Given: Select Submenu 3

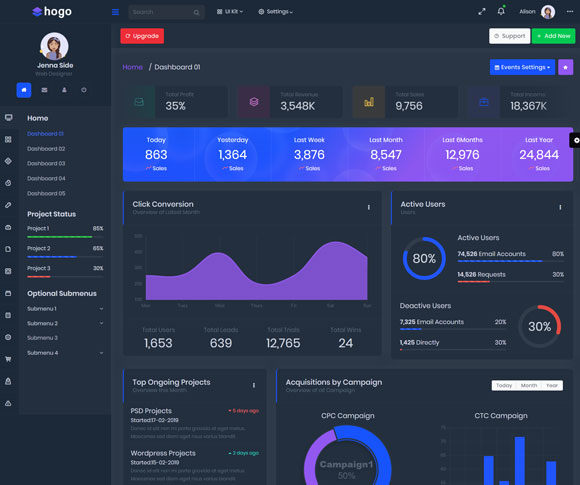Looking at the screenshot, I should click(x=43, y=338).
